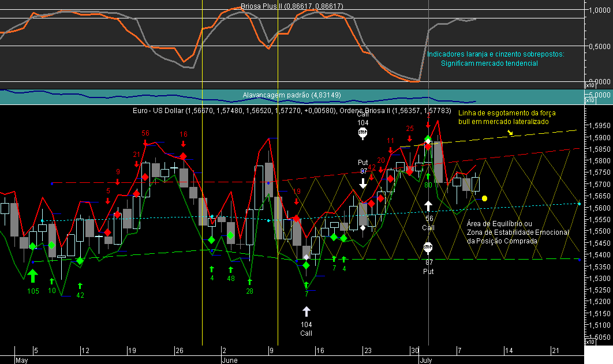Click the stop sign icon above 87 Put

(x=428, y=247)
